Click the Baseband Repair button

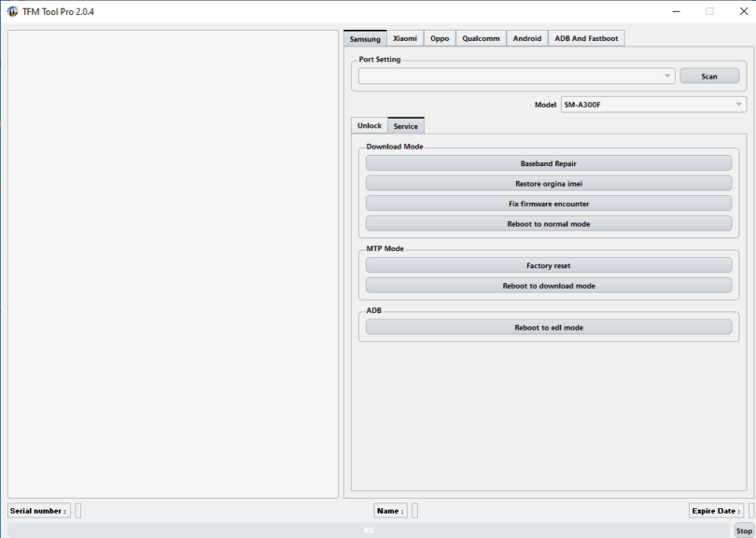click(548, 163)
